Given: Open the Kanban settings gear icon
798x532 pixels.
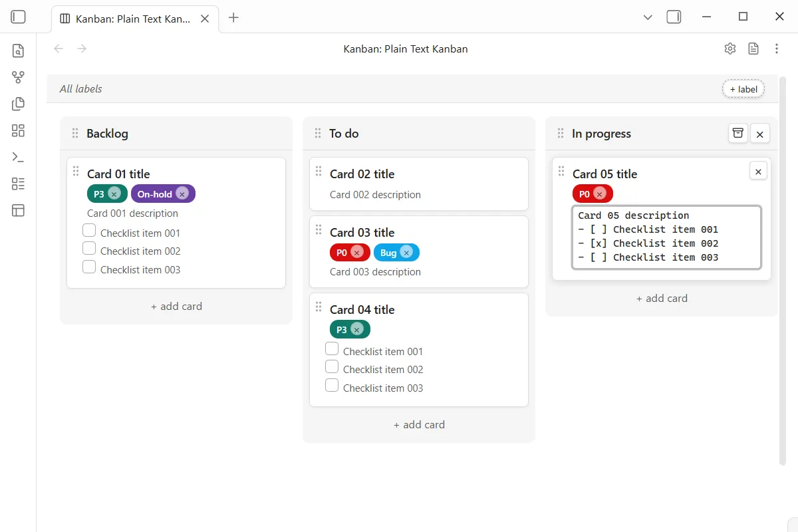Looking at the screenshot, I should (730, 49).
